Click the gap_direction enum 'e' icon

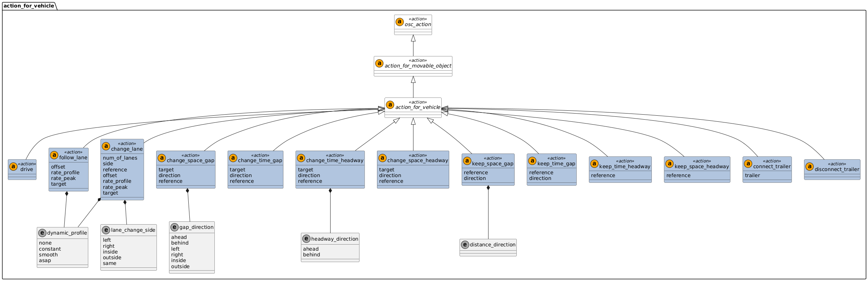pyautogui.click(x=174, y=227)
